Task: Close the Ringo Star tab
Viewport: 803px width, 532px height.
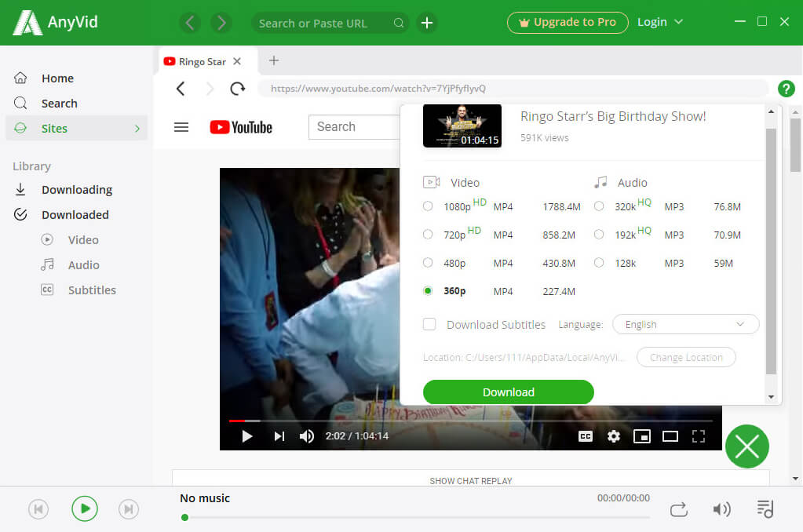Action: pyautogui.click(x=236, y=61)
